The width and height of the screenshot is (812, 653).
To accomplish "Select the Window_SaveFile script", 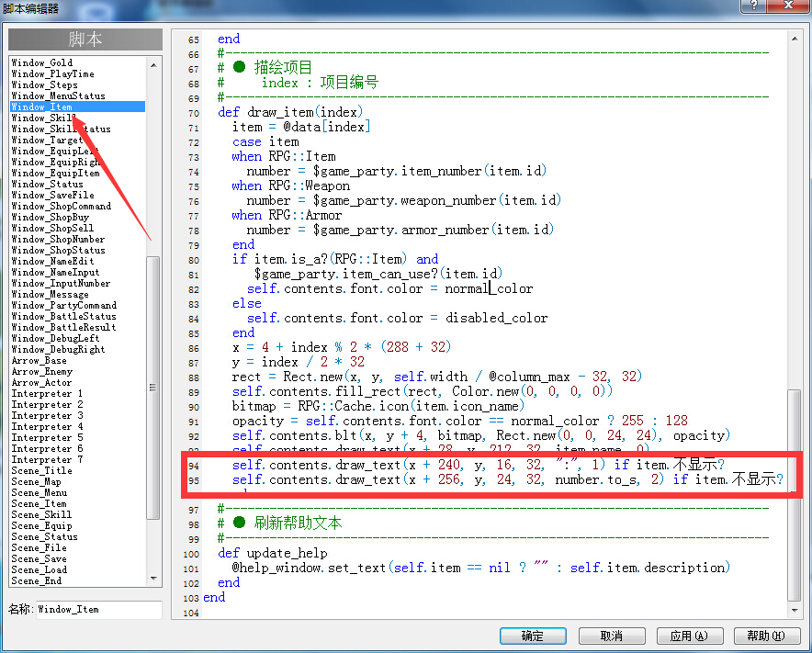I will tap(53, 196).
